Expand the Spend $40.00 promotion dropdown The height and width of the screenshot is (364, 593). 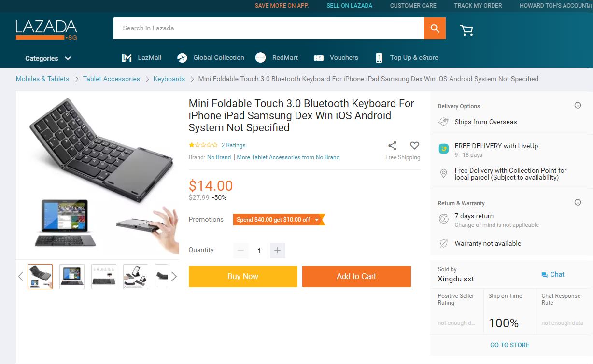(317, 220)
